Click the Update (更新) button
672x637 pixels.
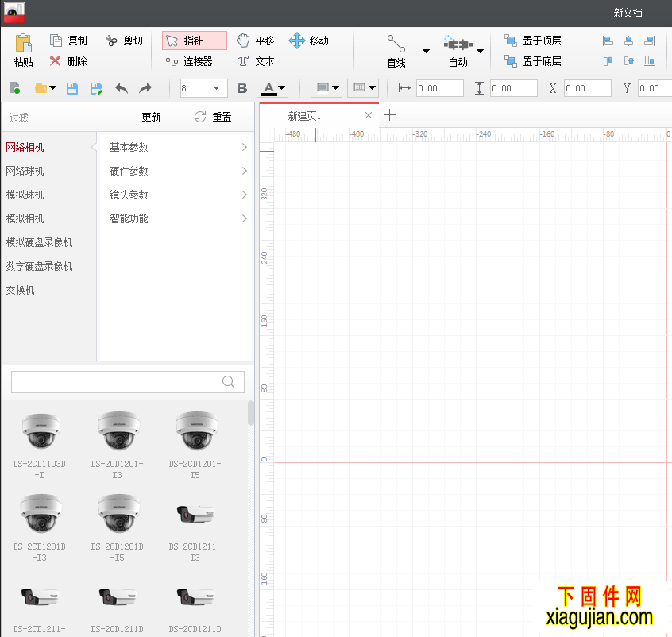(x=151, y=117)
